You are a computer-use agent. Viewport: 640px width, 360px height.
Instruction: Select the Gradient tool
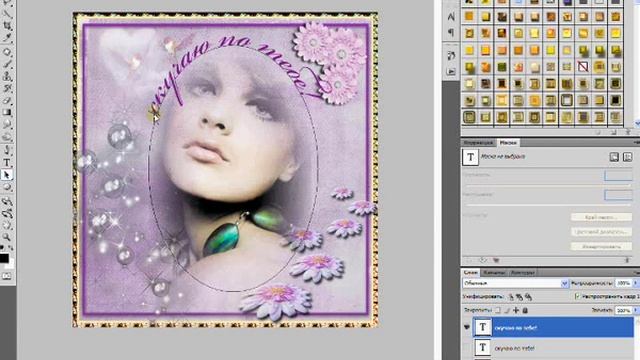tap(7, 112)
